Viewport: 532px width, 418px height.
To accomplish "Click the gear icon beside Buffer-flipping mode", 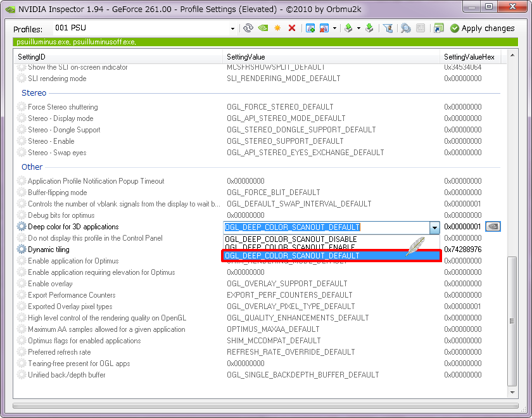I will point(22,193).
